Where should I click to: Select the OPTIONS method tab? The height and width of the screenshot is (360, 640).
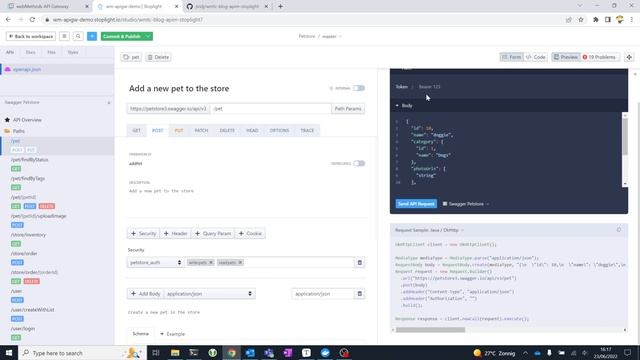[279, 130]
